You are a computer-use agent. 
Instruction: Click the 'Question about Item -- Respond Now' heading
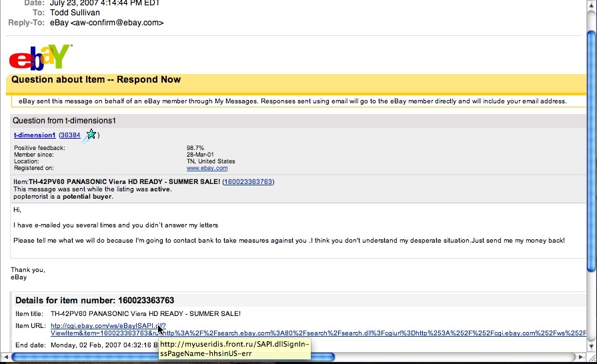[96, 79]
